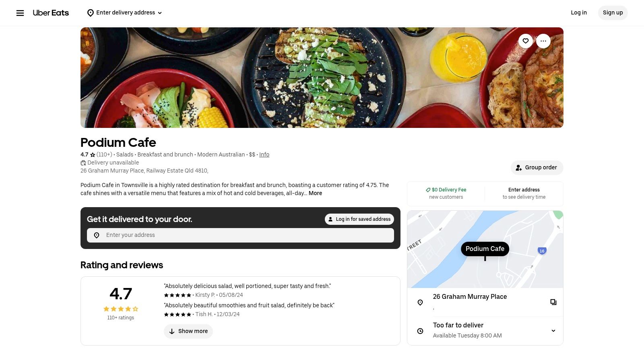Select the $0 Delivery Fee offer panel
Viewport: 644px width, 362px height.
[x=446, y=193]
